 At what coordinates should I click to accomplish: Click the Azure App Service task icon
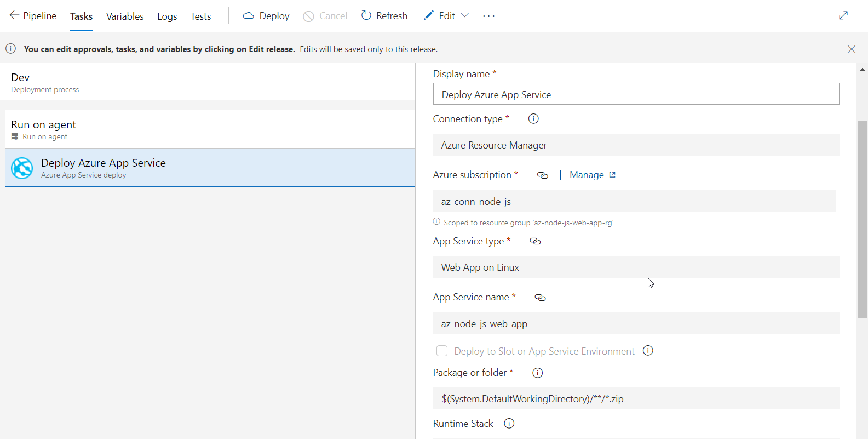22,168
